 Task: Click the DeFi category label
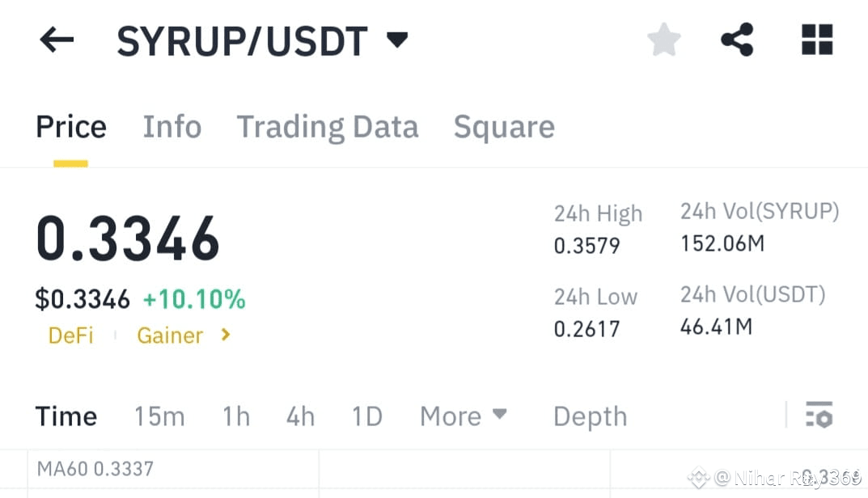70,335
